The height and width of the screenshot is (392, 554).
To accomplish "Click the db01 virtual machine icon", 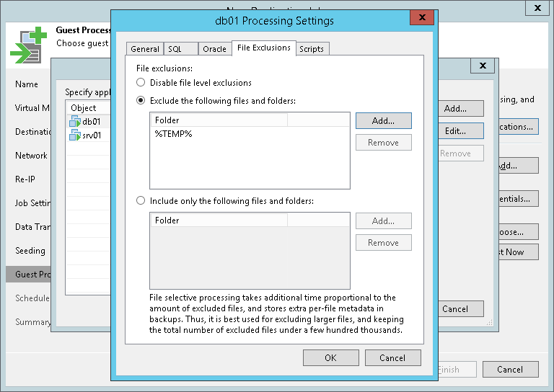I will 75,122.
